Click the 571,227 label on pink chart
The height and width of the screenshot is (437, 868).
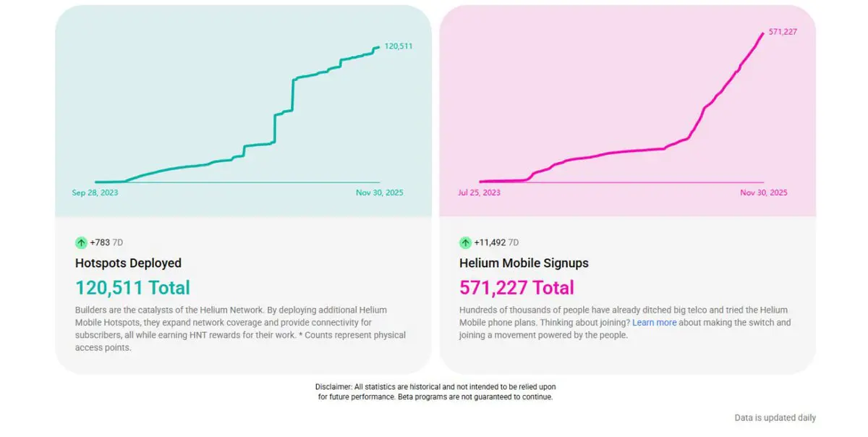click(x=783, y=32)
